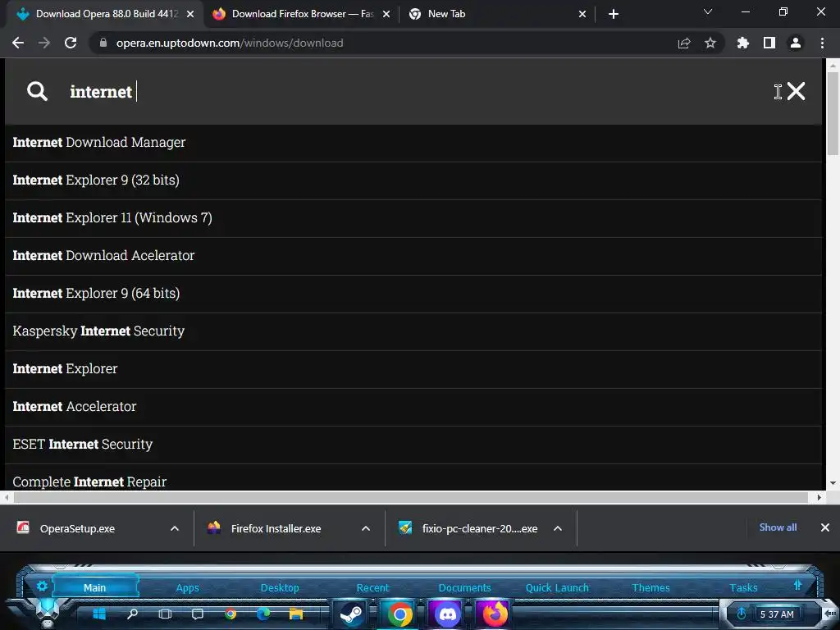The width and height of the screenshot is (840, 630).
Task: Choose ESET Internet Security suggestion
Action: point(413,445)
